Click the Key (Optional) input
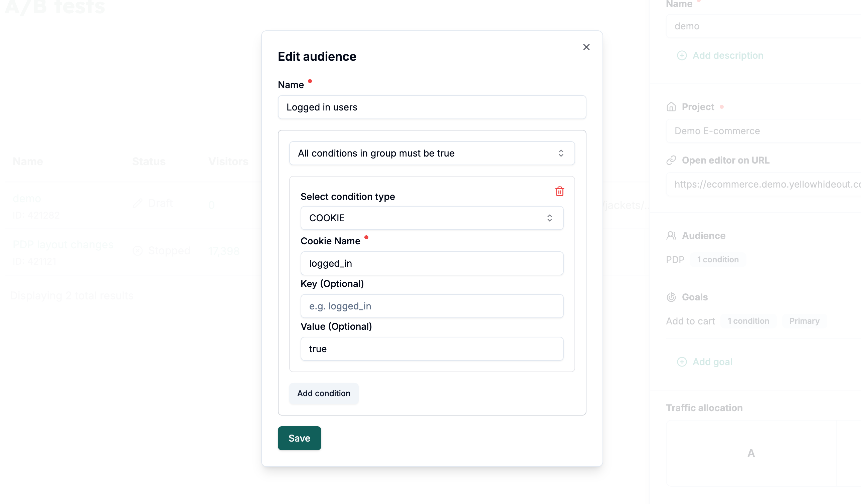Screen dimensions: 861x504 click(432, 306)
